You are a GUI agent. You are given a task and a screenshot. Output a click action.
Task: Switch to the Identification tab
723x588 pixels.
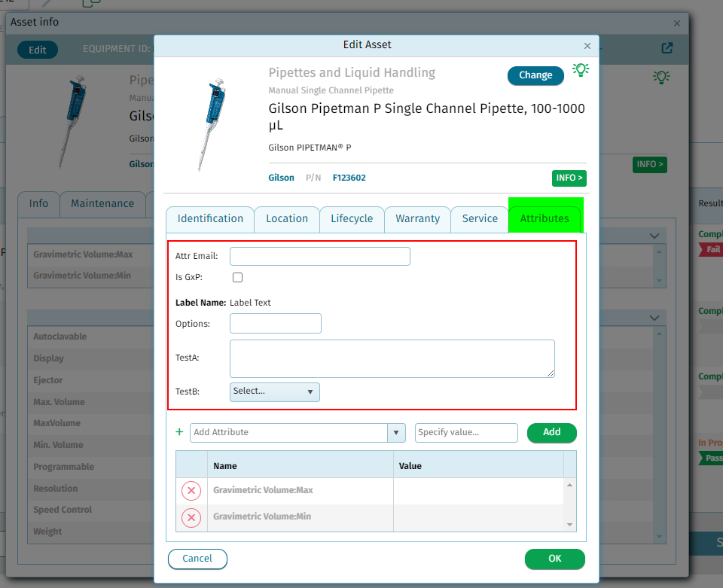(210, 219)
